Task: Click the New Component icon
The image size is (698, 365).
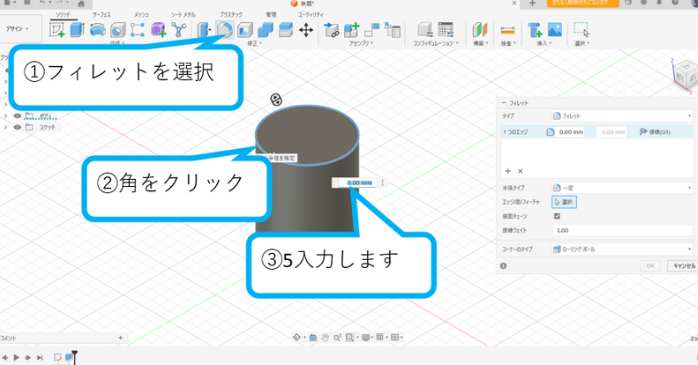Action: point(351,30)
